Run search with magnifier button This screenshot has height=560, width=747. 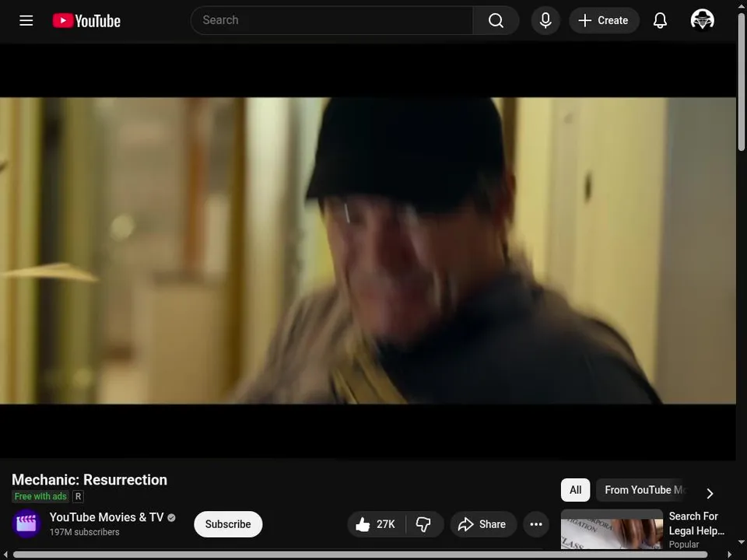click(496, 20)
